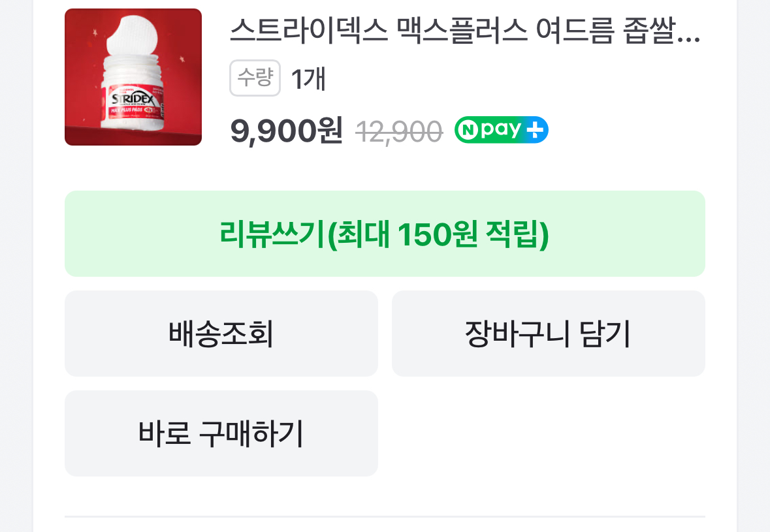Click the STRIDEX logo on the jar
Screen dimensions: 770x532
[133, 99]
